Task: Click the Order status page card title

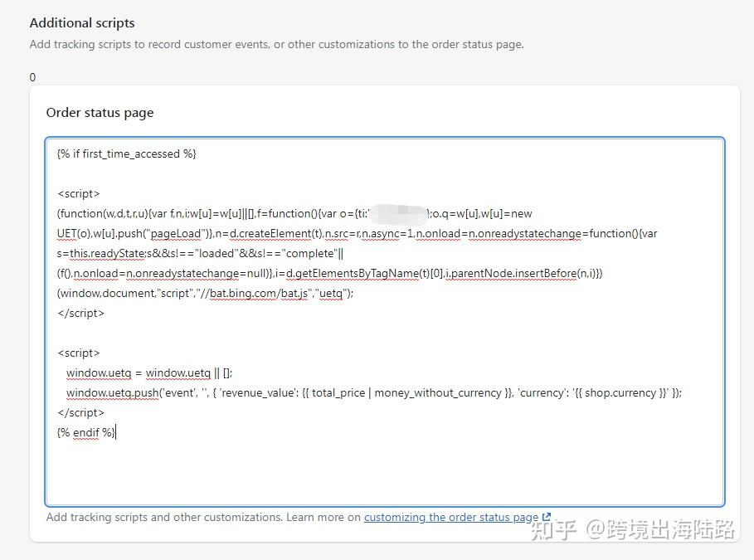Action: (100, 113)
